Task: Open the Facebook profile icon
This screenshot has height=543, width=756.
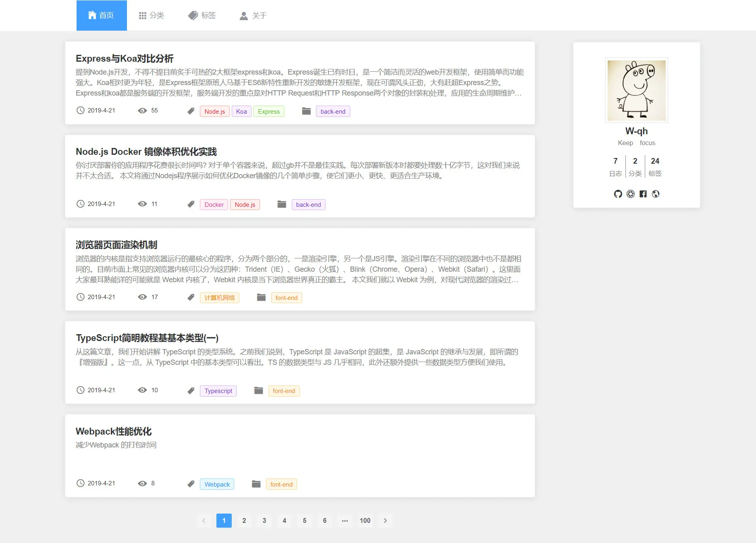Action: [643, 194]
